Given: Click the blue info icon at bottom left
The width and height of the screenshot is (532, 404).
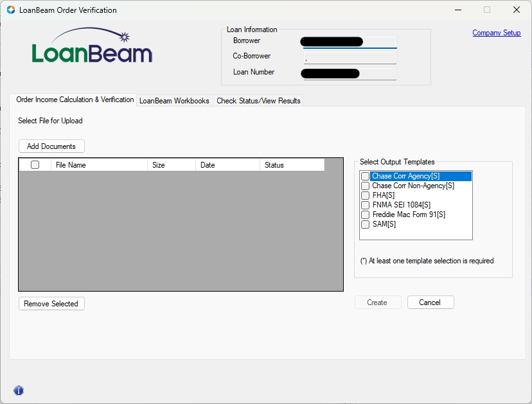Looking at the screenshot, I should point(19,391).
